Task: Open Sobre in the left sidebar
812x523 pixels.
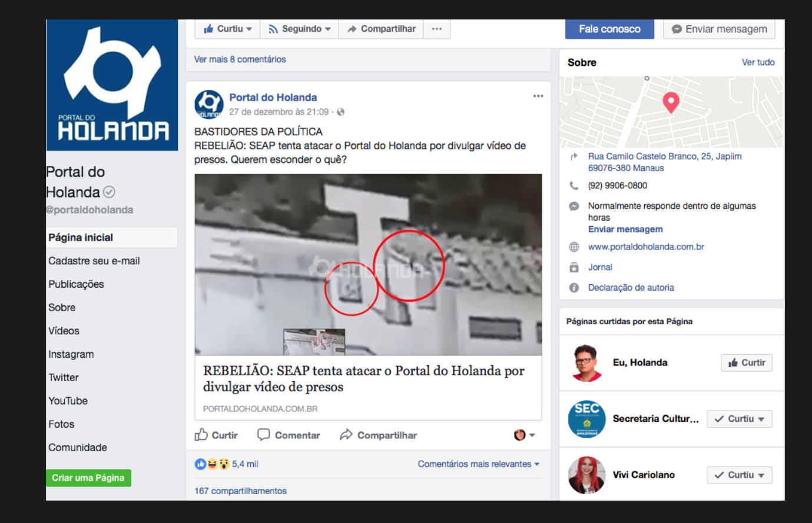Action: tap(62, 308)
